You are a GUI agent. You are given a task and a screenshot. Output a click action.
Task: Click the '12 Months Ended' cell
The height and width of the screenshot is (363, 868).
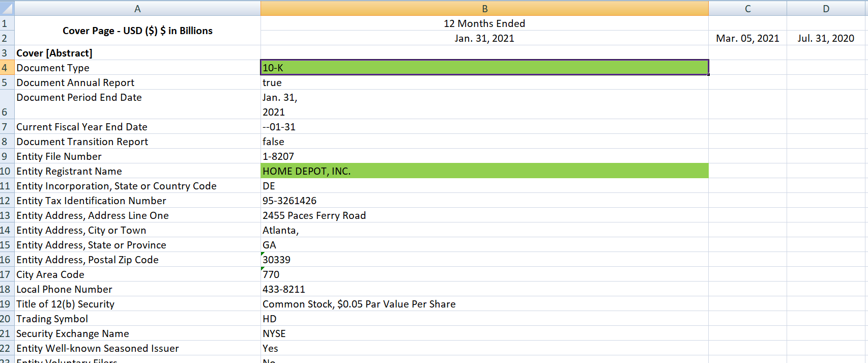pos(484,23)
